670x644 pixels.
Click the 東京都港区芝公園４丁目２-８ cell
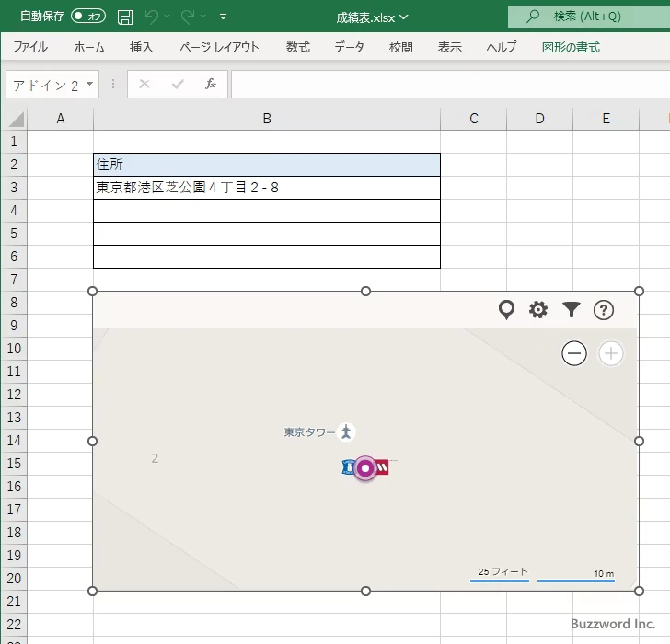[267, 188]
